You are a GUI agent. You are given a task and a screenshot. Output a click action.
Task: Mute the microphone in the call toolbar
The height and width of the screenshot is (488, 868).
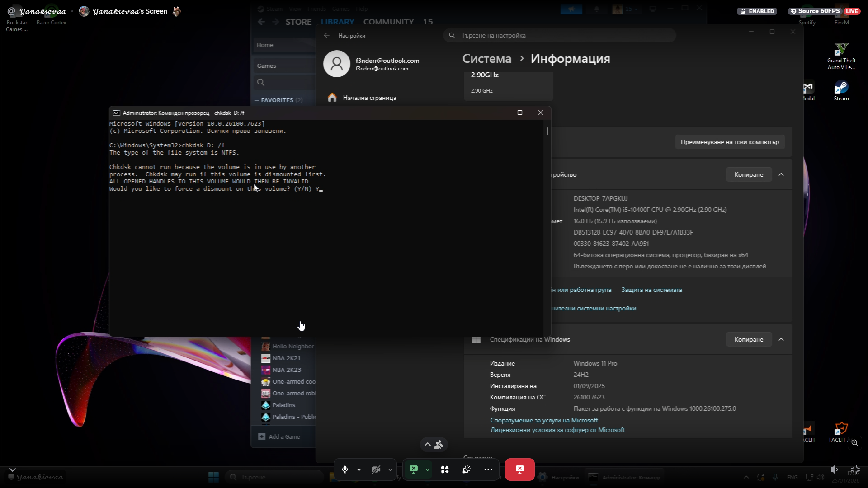click(345, 469)
